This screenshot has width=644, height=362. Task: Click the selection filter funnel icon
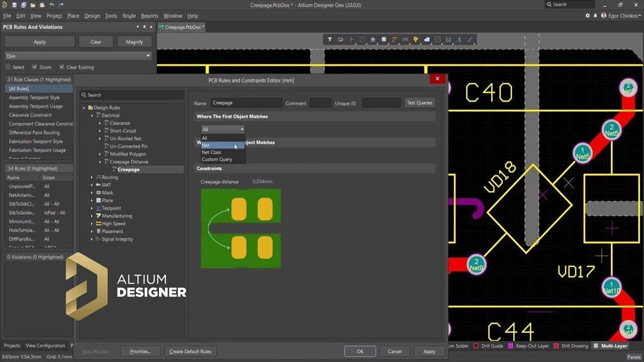pos(330,39)
